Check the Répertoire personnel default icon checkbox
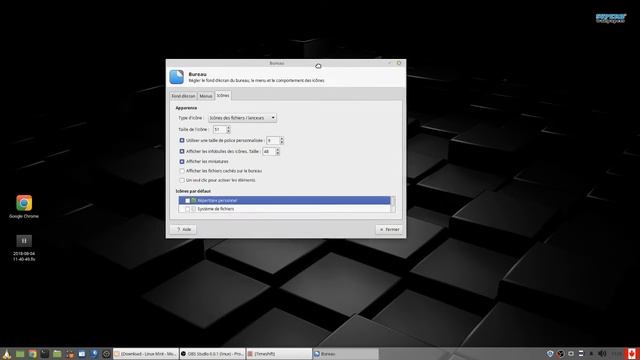Viewport: 640px width, 360px height. pyautogui.click(x=187, y=200)
